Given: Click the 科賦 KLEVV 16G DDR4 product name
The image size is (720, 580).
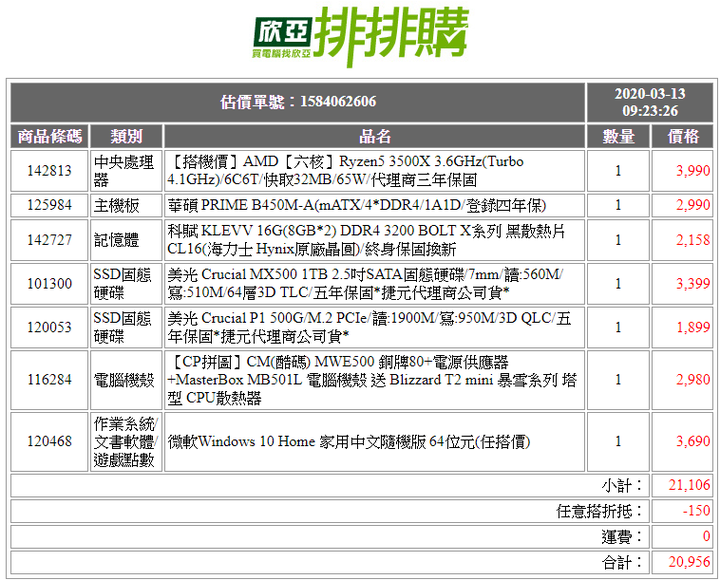Looking at the screenshot, I should (366, 240).
